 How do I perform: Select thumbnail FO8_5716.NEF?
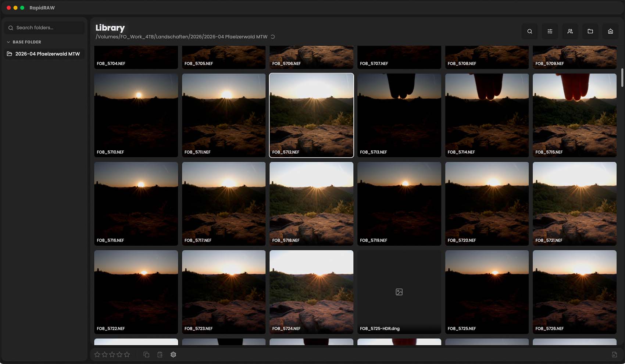(x=136, y=204)
